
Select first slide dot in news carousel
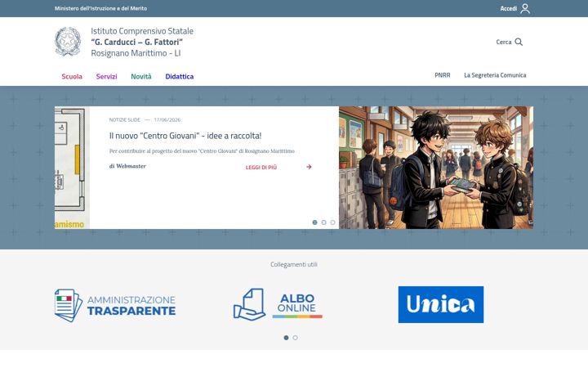314,222
